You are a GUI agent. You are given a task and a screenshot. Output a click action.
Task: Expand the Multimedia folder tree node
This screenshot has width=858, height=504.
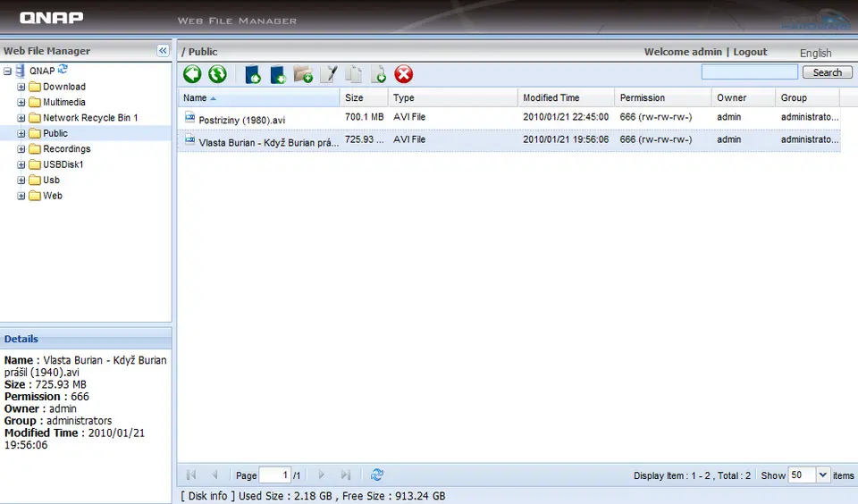[21, 103]
